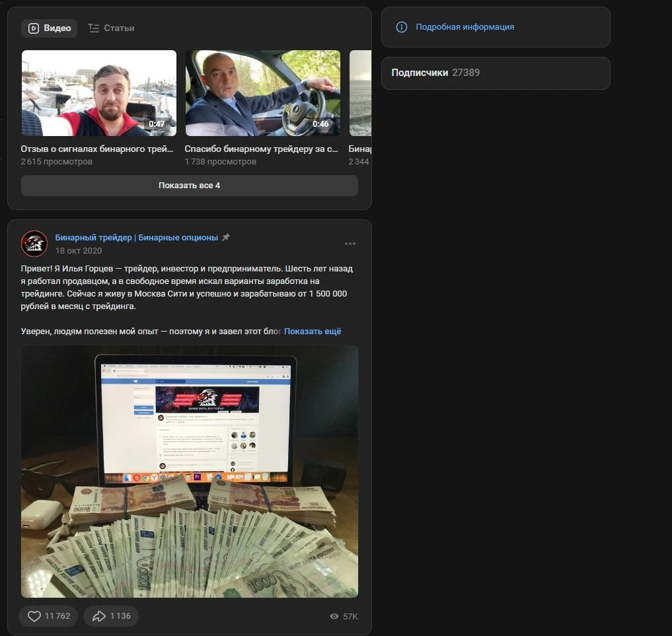Expand the post text with 'Показать ещё'
Image resolution: width=672 pixels, height=636 pixels.
[x=313, y=332]
